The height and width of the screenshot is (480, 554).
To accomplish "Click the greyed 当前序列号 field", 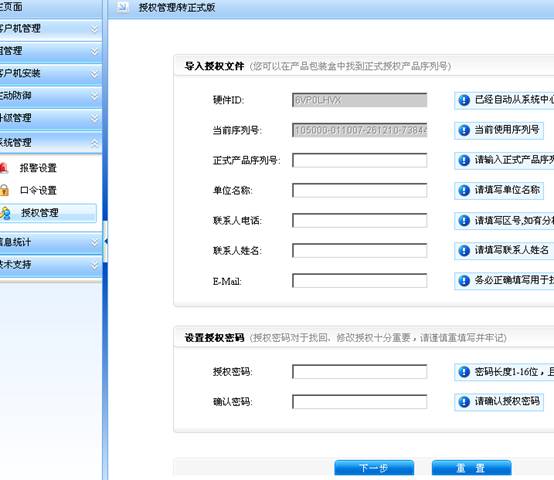I will pos(360,130).
